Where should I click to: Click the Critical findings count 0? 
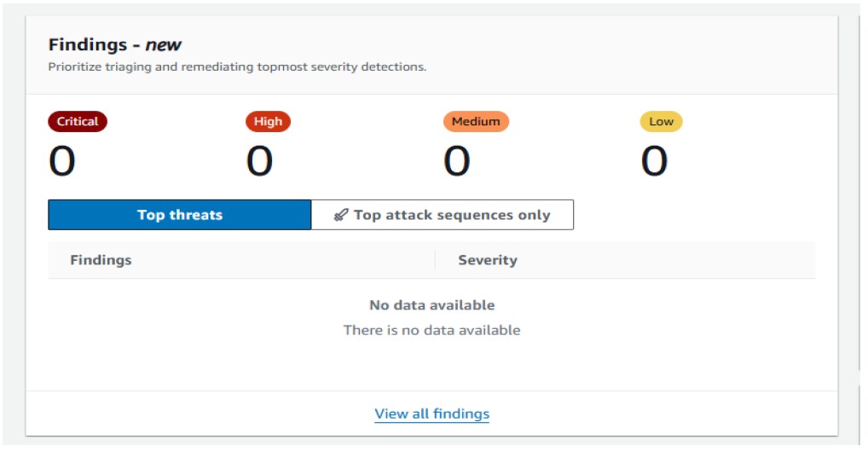[x=62, y=161]
